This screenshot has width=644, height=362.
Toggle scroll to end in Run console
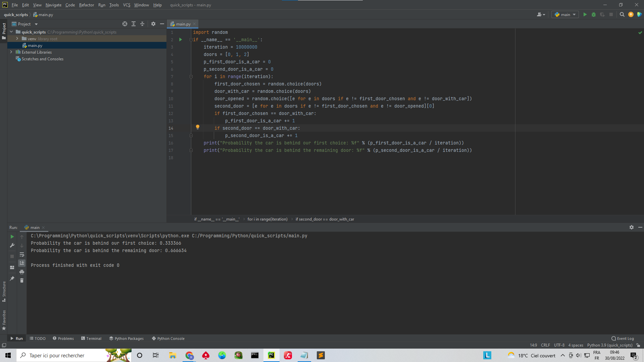(x=22, y=263)
